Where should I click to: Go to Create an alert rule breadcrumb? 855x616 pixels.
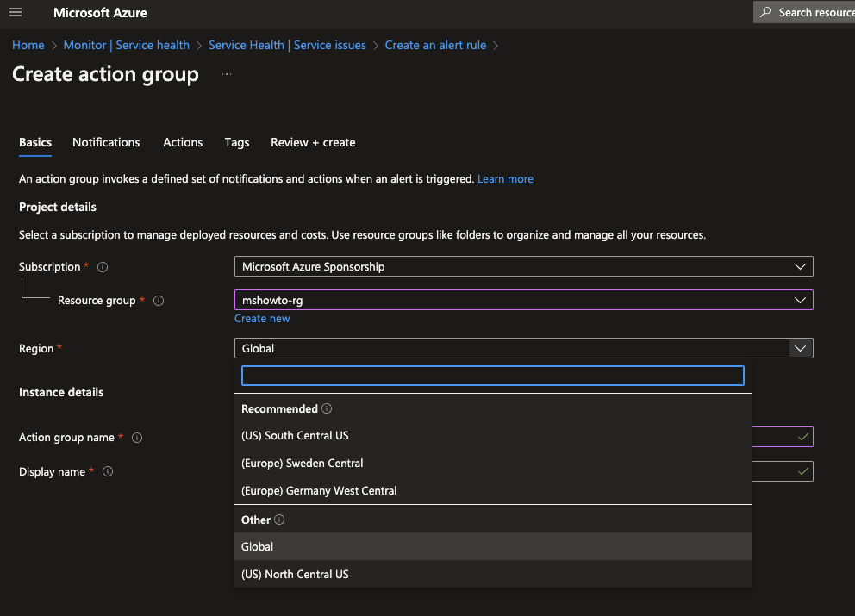[435, 46]
